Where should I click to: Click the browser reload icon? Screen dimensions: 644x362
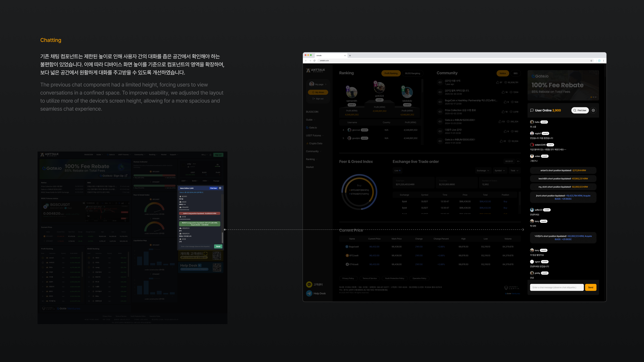pos(314,61)
